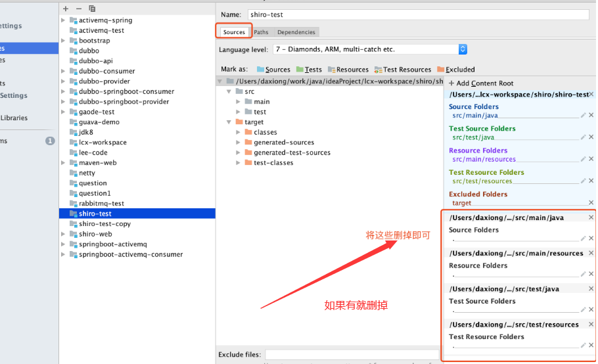Screen dimensions: 598x364
Task: Remove the /src/main/java content root
Action: pyautogui.click(x=591, y=217)
